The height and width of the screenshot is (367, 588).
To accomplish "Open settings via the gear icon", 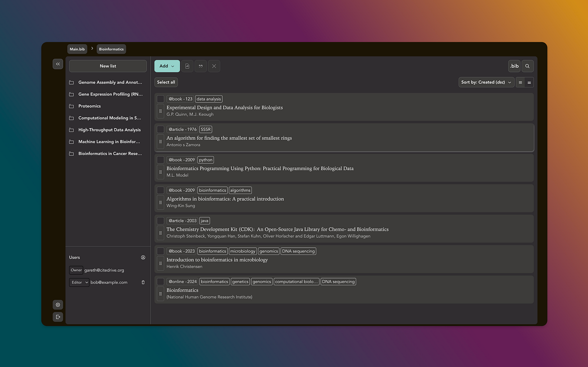I will tap(58, 305).
